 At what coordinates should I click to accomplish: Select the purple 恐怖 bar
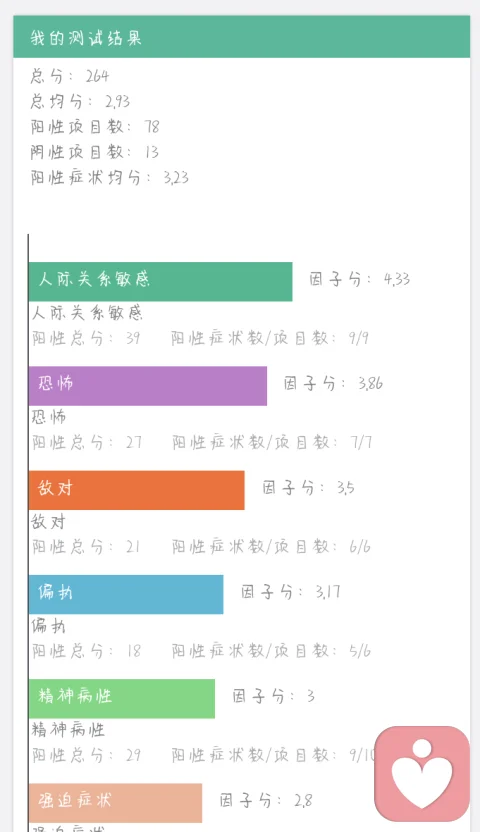point(148,386)
